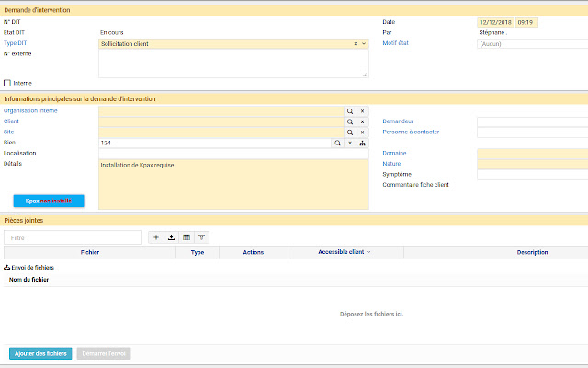Viewport: 588px width, 368px height.
Task: Click the Symptôme input field
Action: pos(533,174)
